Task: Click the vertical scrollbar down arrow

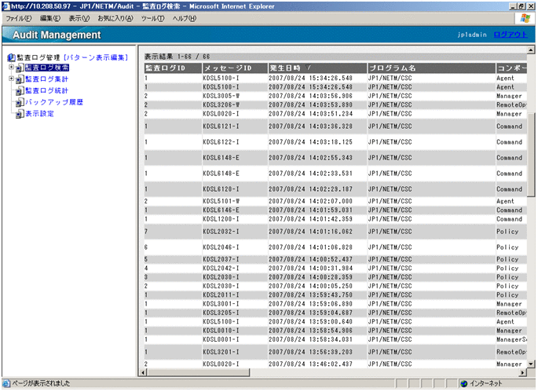Action: [532, 363]
